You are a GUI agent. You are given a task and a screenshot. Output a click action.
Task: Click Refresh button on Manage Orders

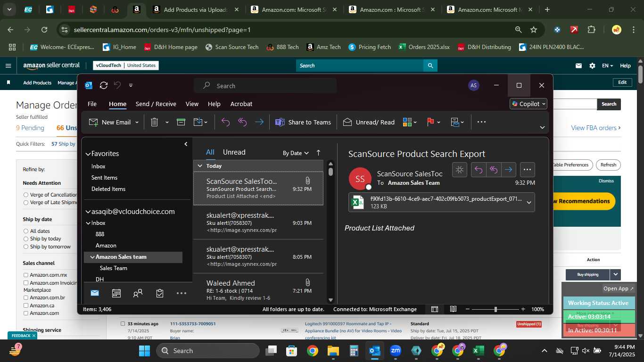tap(608, 165)
